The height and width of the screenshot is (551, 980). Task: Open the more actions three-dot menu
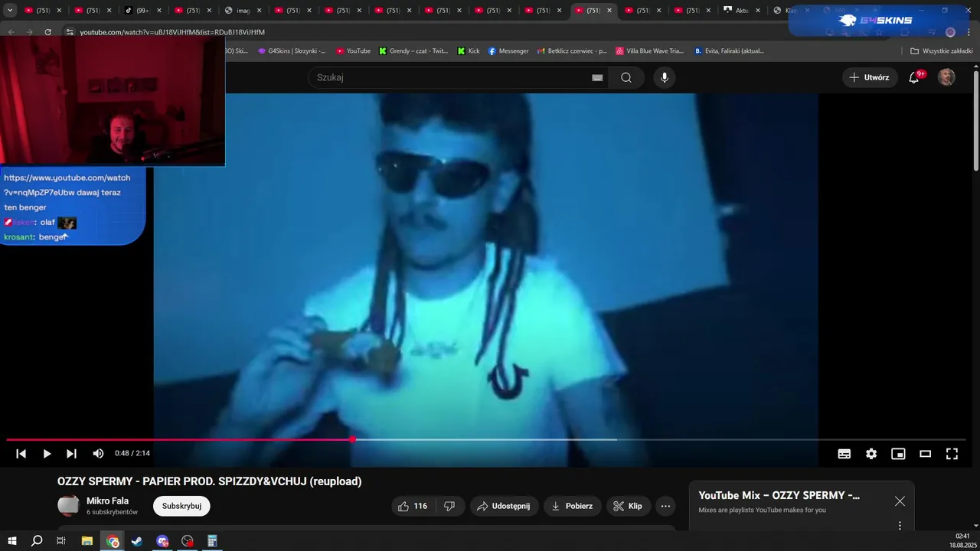point(665,506)
